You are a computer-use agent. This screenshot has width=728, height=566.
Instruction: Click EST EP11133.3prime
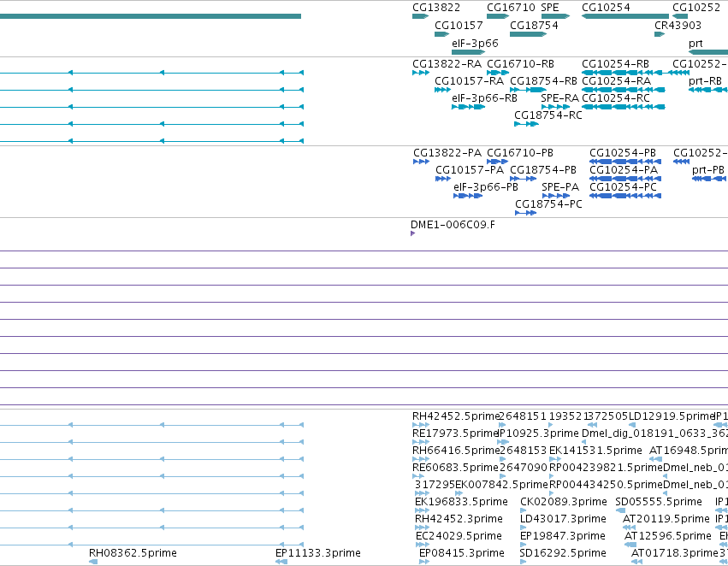pos(281,562)
